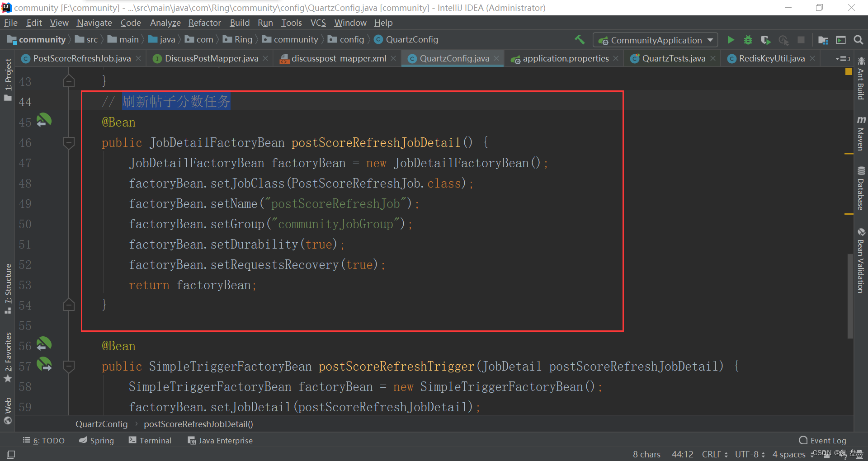Click line number 50 in gutter
Image resolution: width=868 pixels, height=461 pixels.
(25, 224)
